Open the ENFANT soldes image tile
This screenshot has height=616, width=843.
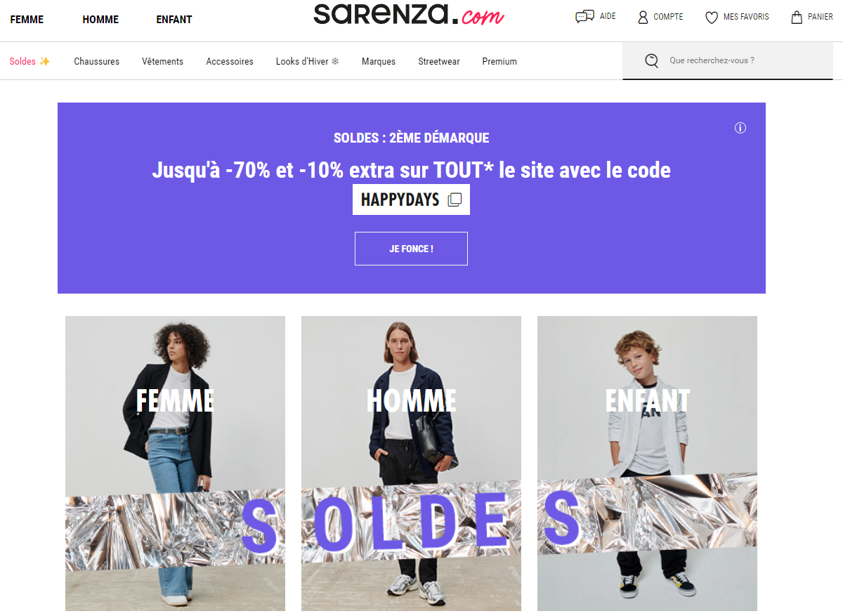point(647,464)
